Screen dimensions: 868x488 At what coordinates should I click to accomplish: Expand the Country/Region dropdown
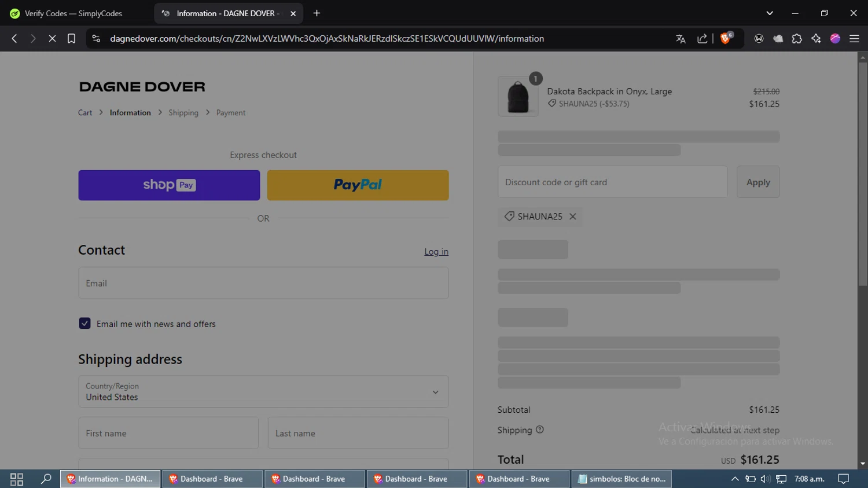coord(263,392)
